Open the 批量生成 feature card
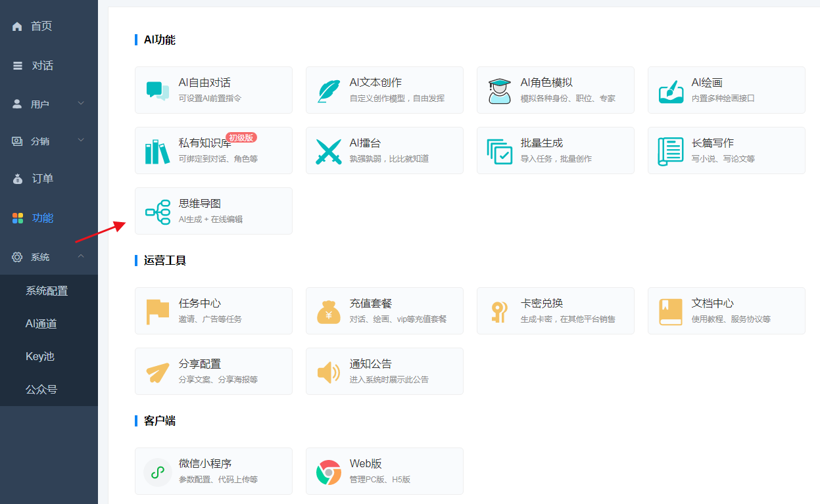Image resolution: width=820 pixels, height=504 pixels. 555,150
